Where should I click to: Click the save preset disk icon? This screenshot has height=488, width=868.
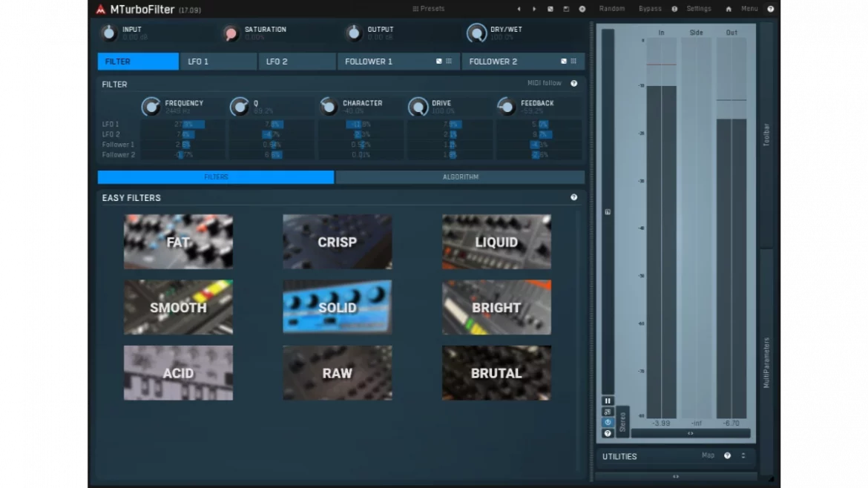(x=566, y=9)
